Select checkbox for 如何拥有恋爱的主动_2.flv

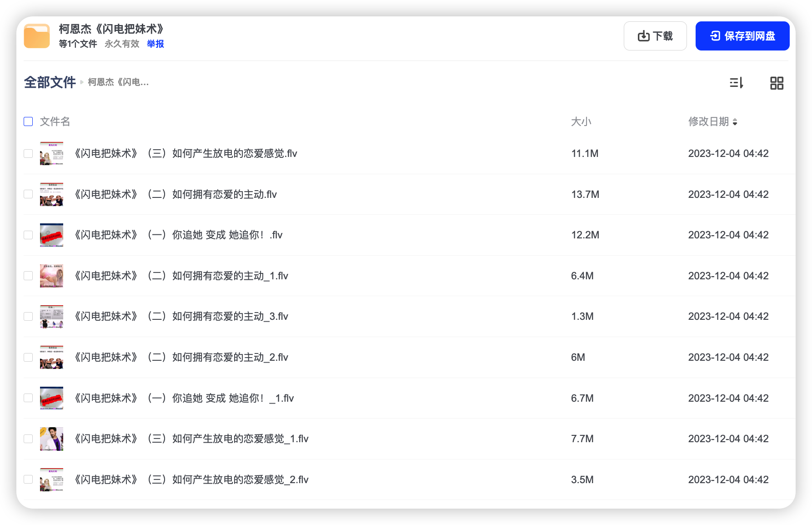tap(28, 357)
